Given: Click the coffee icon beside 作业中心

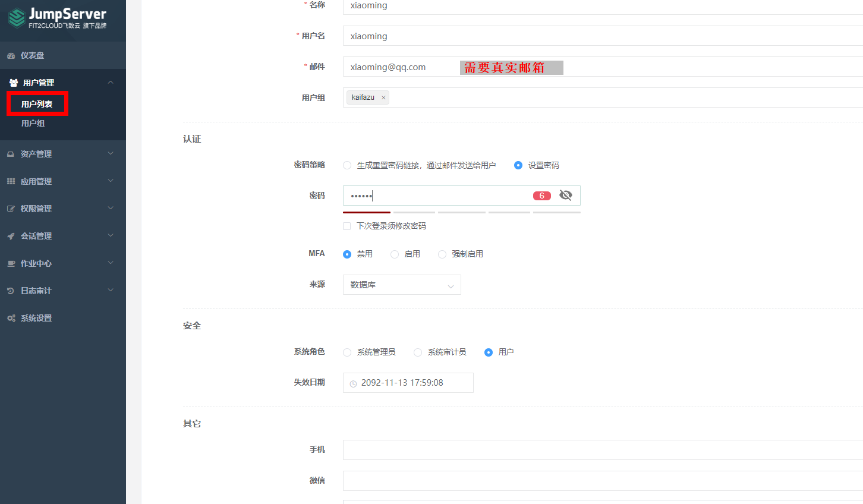Looking at the screenshot, I should pyautogui.click(x=11, y=263).
